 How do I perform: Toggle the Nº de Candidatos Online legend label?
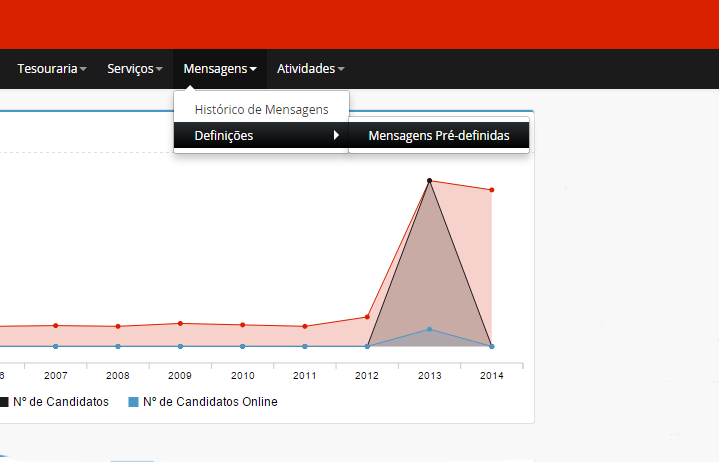tap(210, 402)
